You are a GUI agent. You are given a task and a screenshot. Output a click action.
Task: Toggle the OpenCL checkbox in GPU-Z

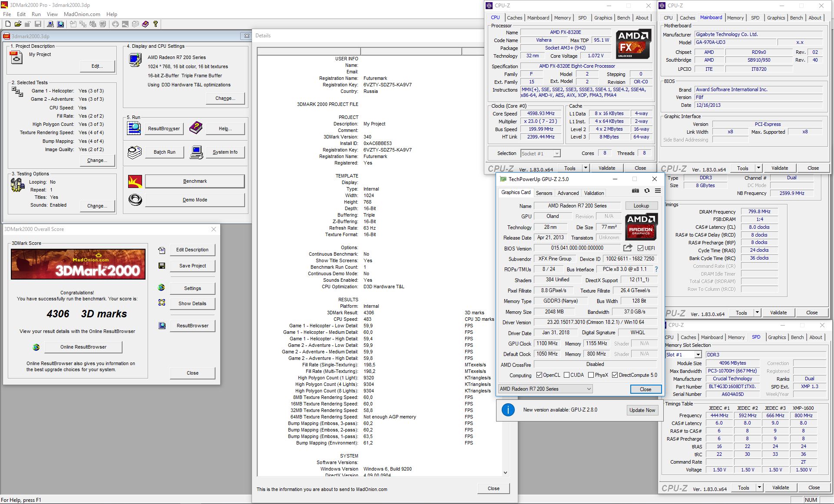(x=539, y=375)
